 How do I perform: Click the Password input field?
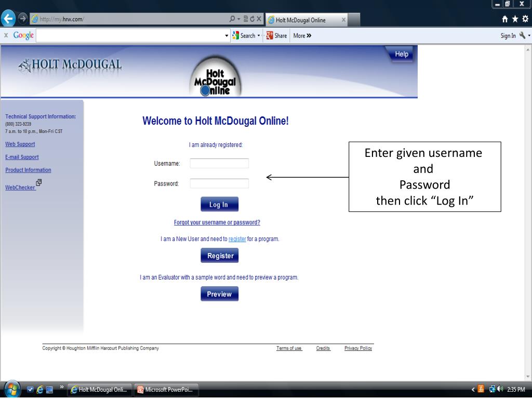pos(219,183)
